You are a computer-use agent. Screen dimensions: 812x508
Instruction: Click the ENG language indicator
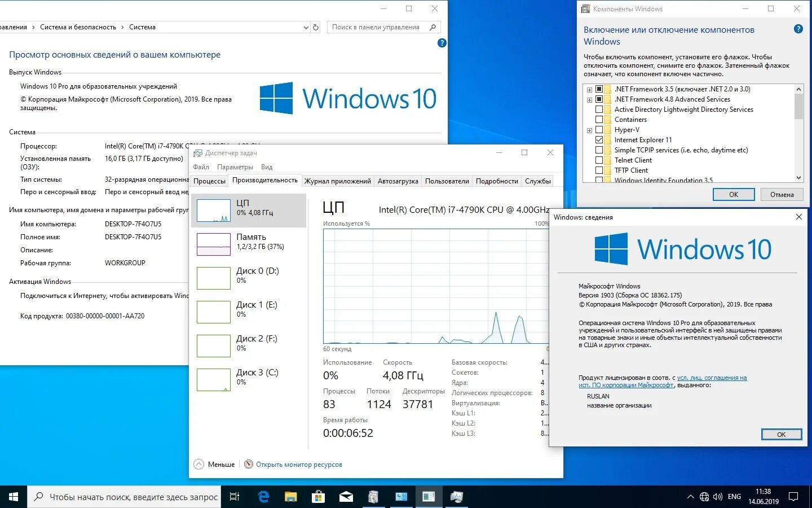click(734, 497)
